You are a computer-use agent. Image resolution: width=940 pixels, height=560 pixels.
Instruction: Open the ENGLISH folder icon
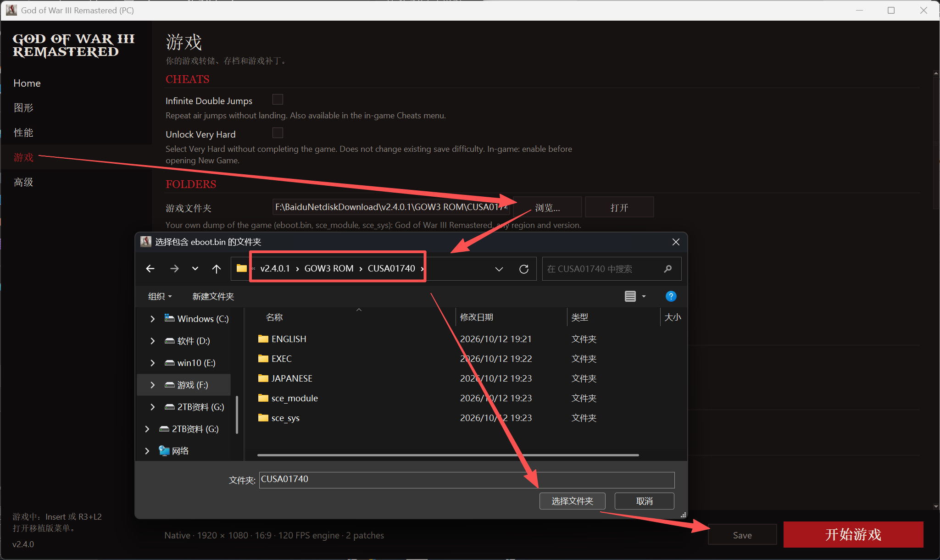tap(263, 339)
